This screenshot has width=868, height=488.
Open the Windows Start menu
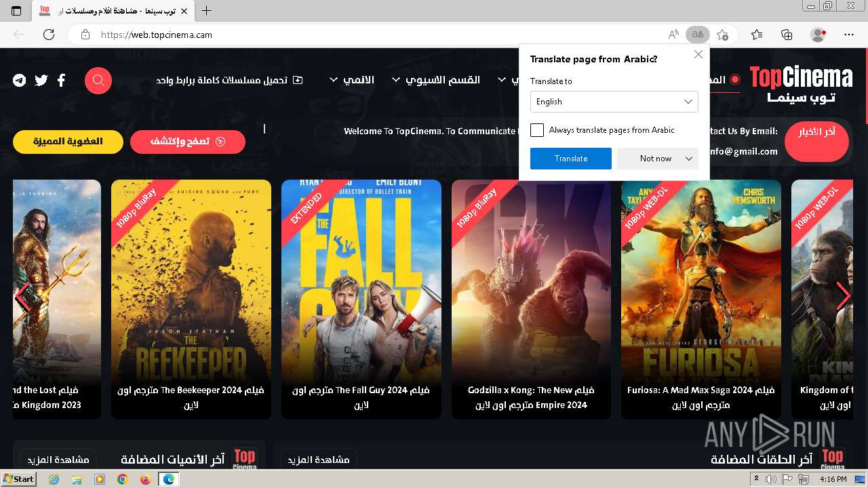coord(18,479)
